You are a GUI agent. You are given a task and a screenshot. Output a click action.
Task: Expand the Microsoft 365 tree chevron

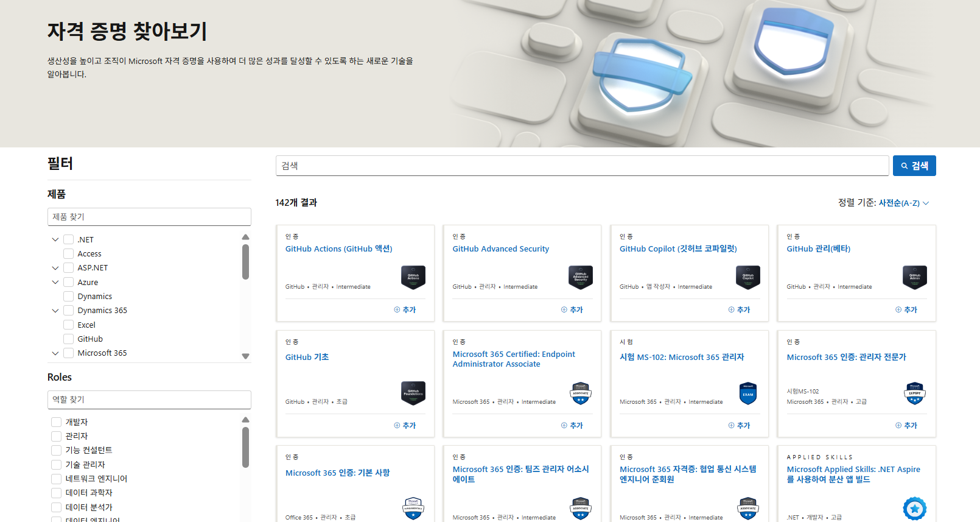click(55, 353)
